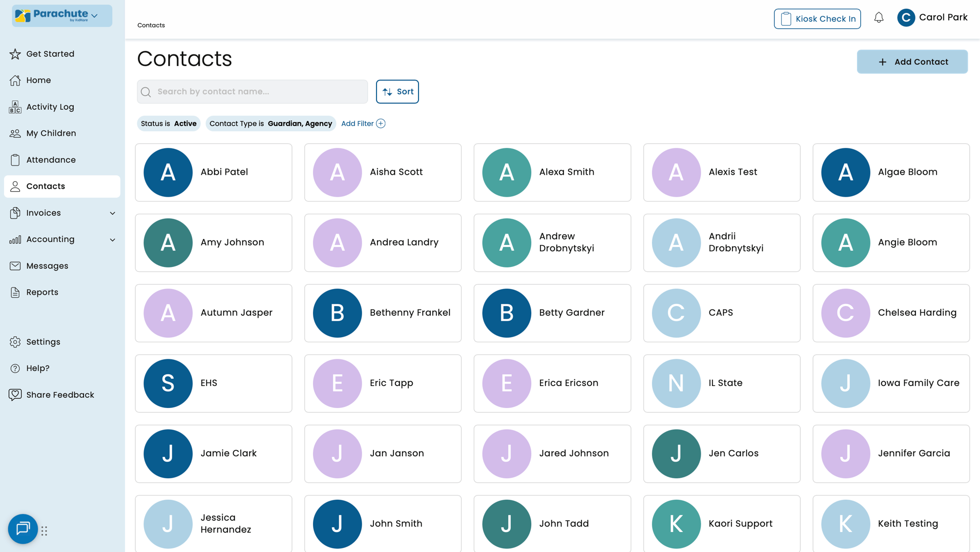This screenshot has width=980, height=552.
Task: Open Betty Gardner's contact card
Action: (x=552, y=313)
